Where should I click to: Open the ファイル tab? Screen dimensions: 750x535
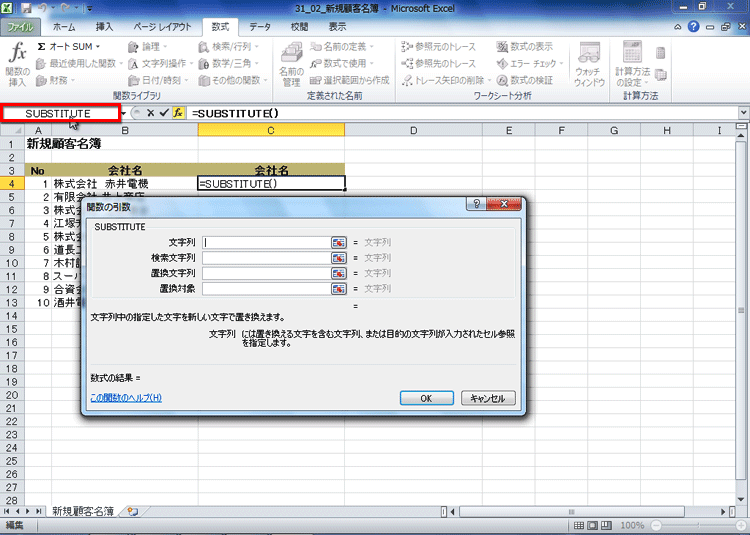coord(20,27)
